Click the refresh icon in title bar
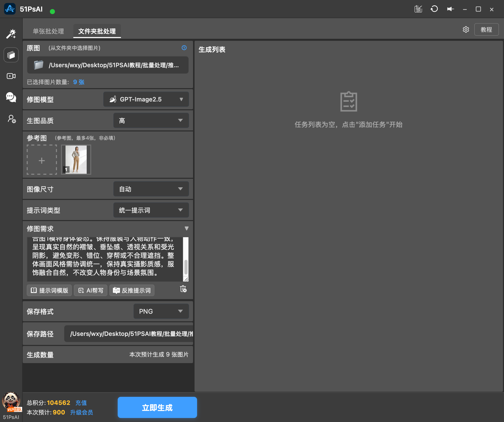Image resolution: width=504 pixels, height=422 pixels. pyautogui.click(x=434, y=9)
